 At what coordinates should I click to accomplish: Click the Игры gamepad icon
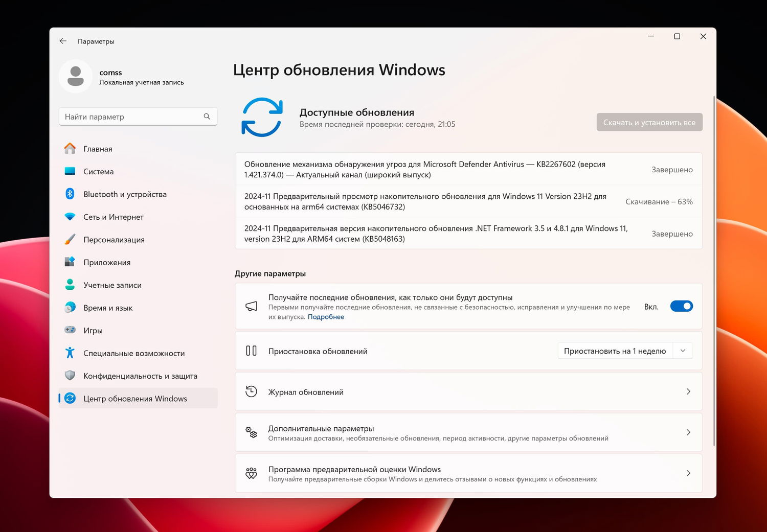coord(70,330)
